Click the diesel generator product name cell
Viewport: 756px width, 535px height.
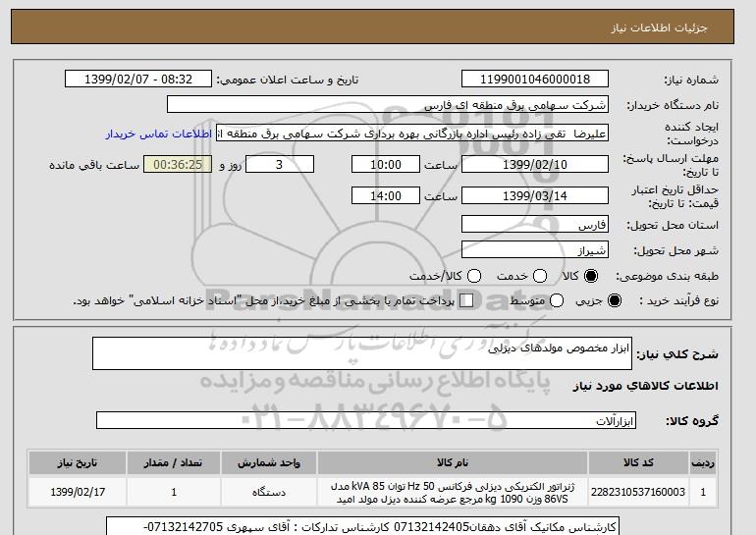pyautogui.click(x=453, y=492)
